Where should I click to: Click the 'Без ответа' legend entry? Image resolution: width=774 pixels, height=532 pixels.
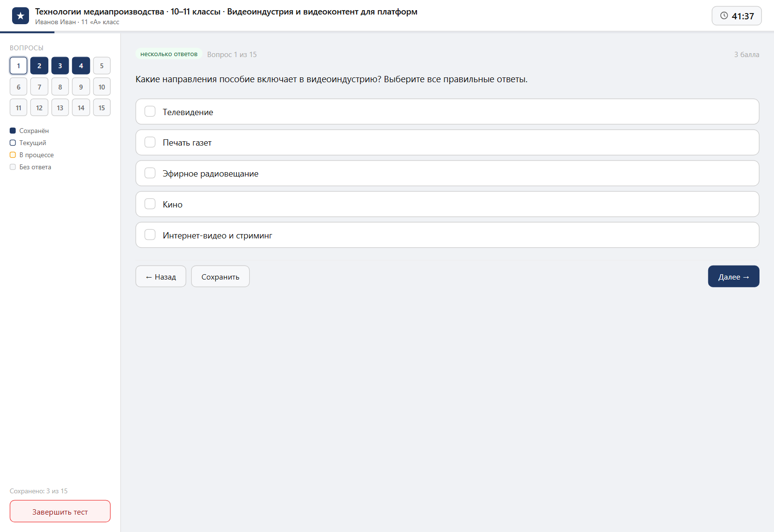point(30,167)
